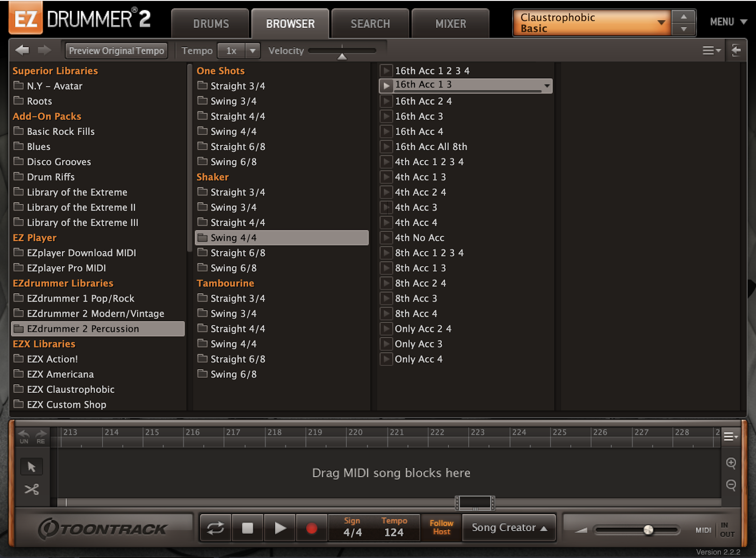
Task: Toggle Preview Original Tempo
Action: [x=116, y=51]
